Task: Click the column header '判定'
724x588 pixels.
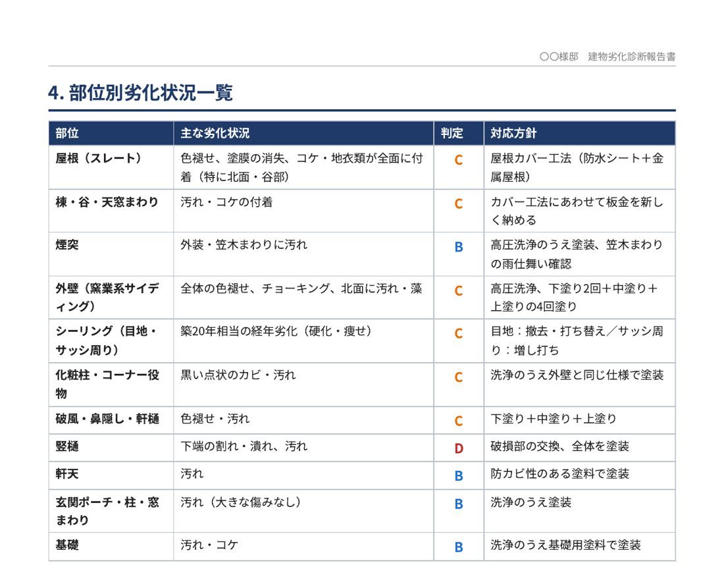Action: pyautogui.click(x=452, y=133)
